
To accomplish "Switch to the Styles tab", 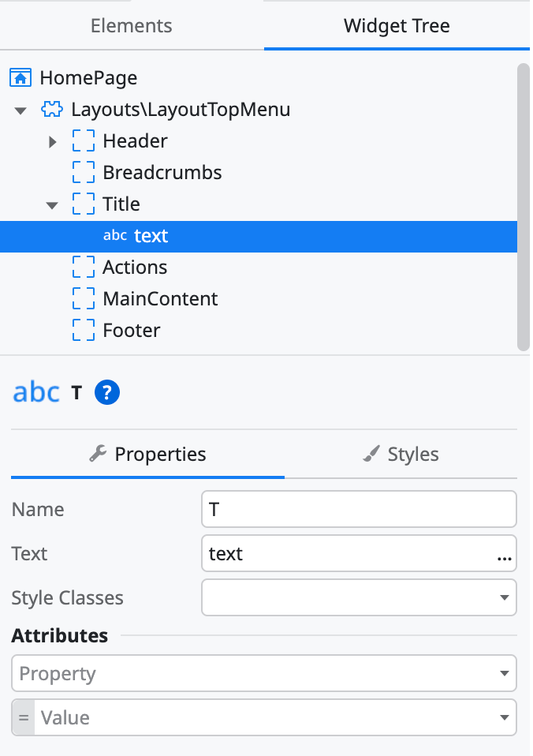I will click(401, 455).
